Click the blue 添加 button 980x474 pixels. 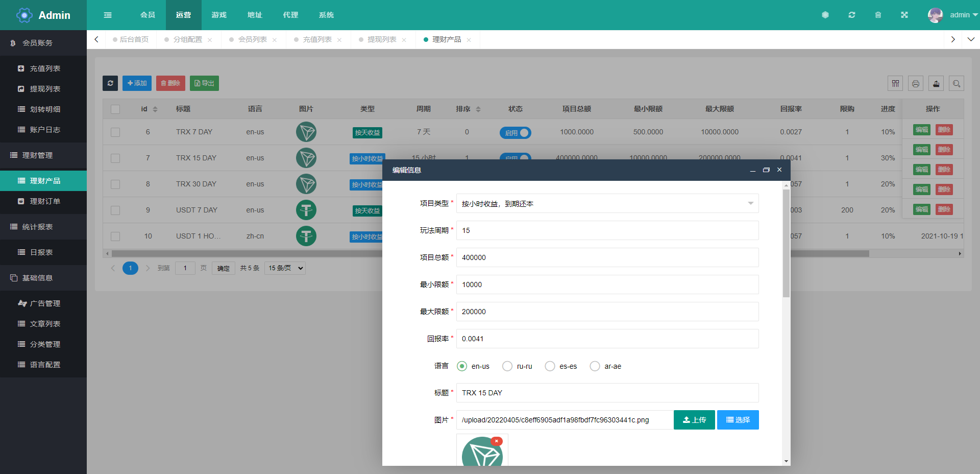click(137, 83)
